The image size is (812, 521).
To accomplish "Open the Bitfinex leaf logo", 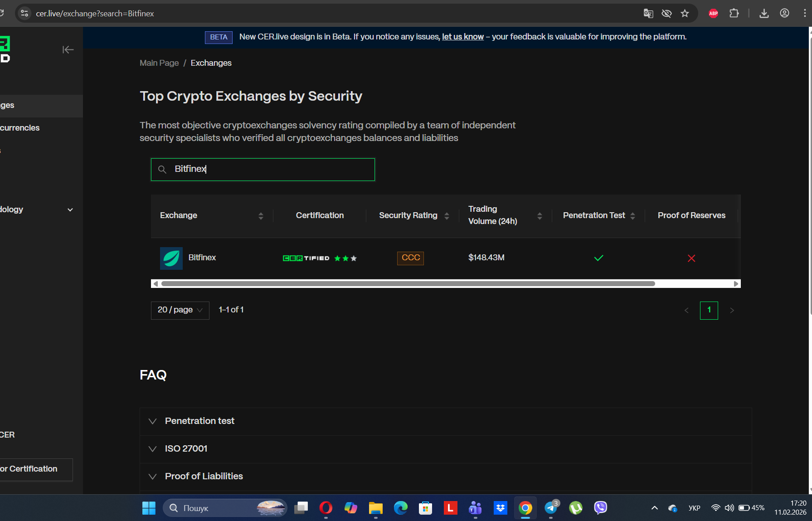I will (171, 258).
